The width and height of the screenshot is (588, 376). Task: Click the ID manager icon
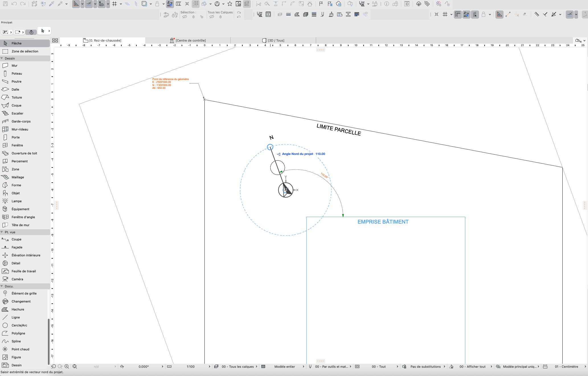(407, 4)
